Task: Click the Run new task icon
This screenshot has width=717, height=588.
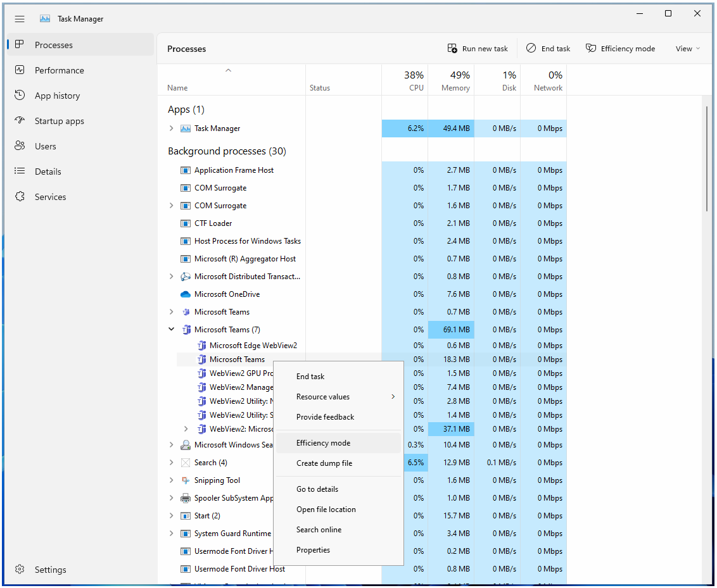Action: pos(452,49)
